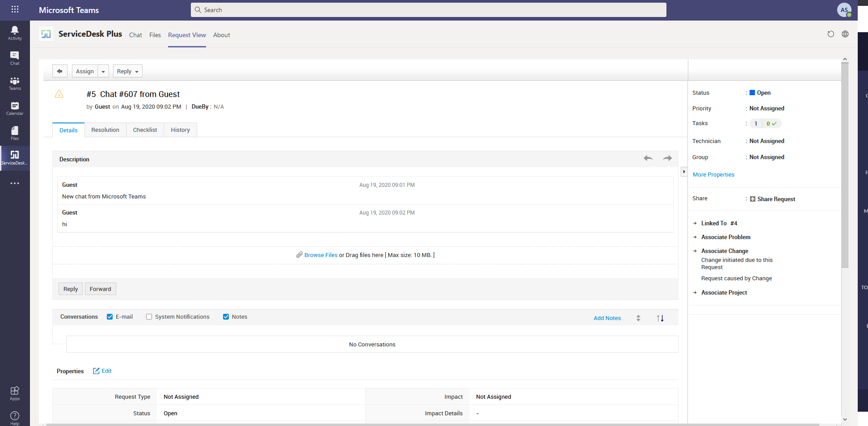868x426 pixels.
Task: Change Technician Not Assigned value
Action: tap(767, 141)
